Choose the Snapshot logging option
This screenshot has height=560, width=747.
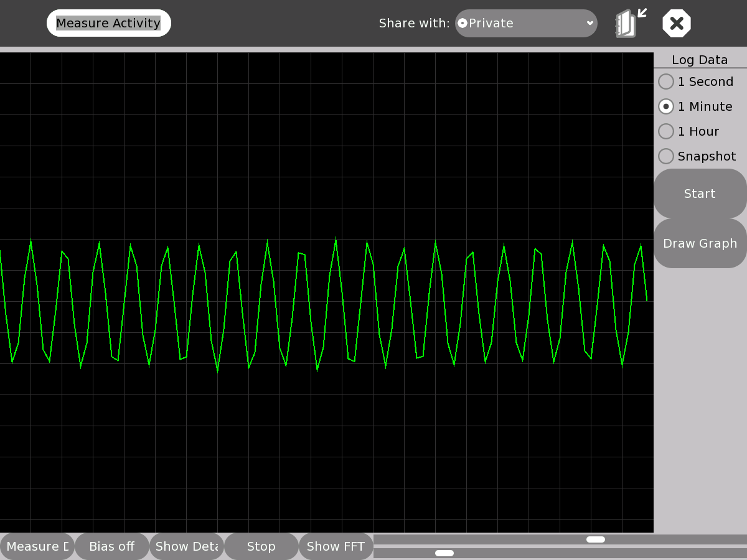point(666,156)
